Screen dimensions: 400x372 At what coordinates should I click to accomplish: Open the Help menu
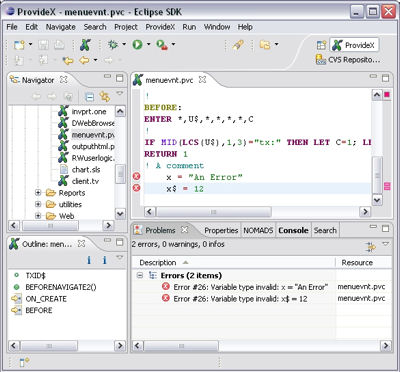click(245, 27)
